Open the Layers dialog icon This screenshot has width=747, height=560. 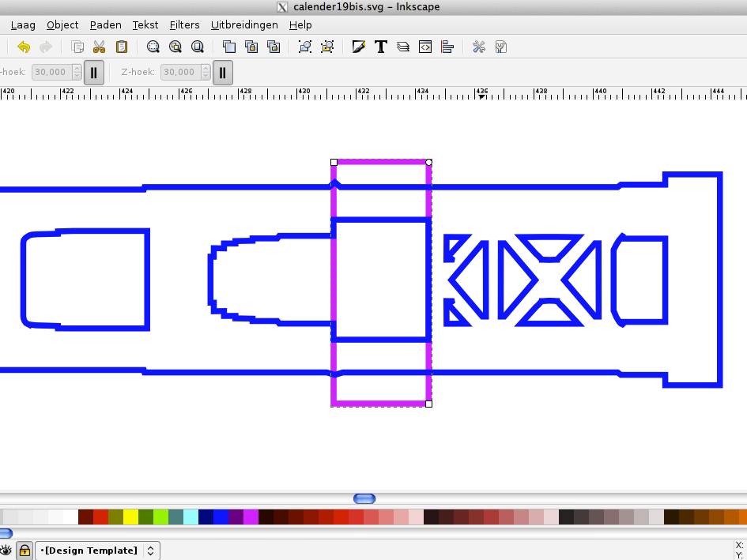pyautogui.click(x=403, y=47)
